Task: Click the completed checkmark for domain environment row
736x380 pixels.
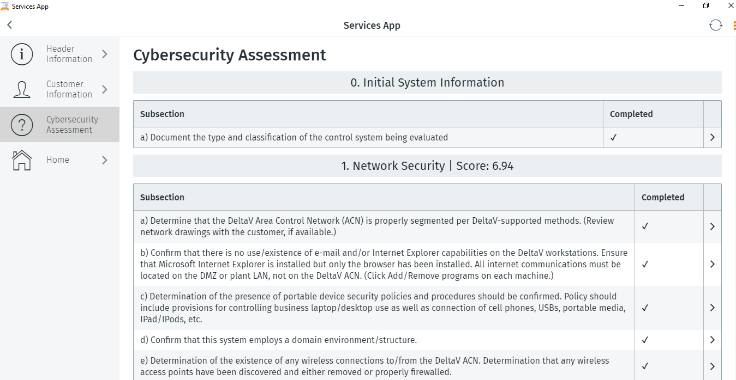Action: click(645, 340)
